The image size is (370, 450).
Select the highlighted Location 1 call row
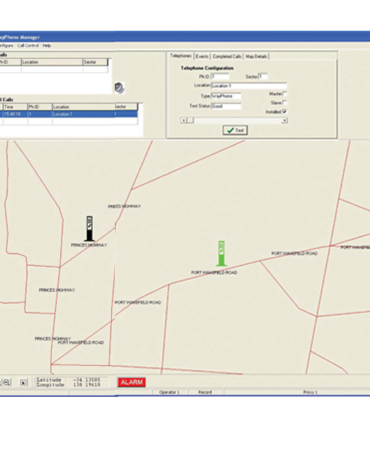click(69, 114)
